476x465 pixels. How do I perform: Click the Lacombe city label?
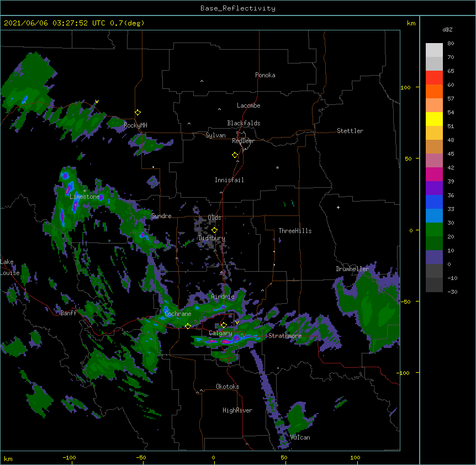click(248, 105)
